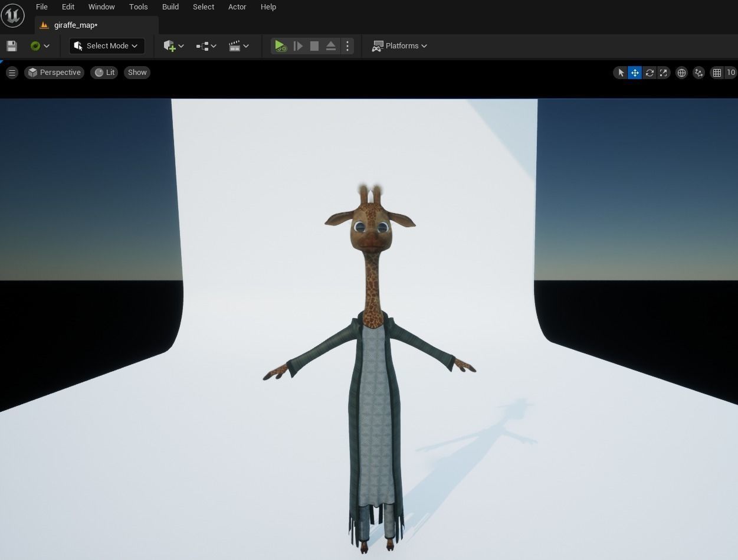Open the Help menu
This screenshot has width=738, height=560.
[268, 7]
